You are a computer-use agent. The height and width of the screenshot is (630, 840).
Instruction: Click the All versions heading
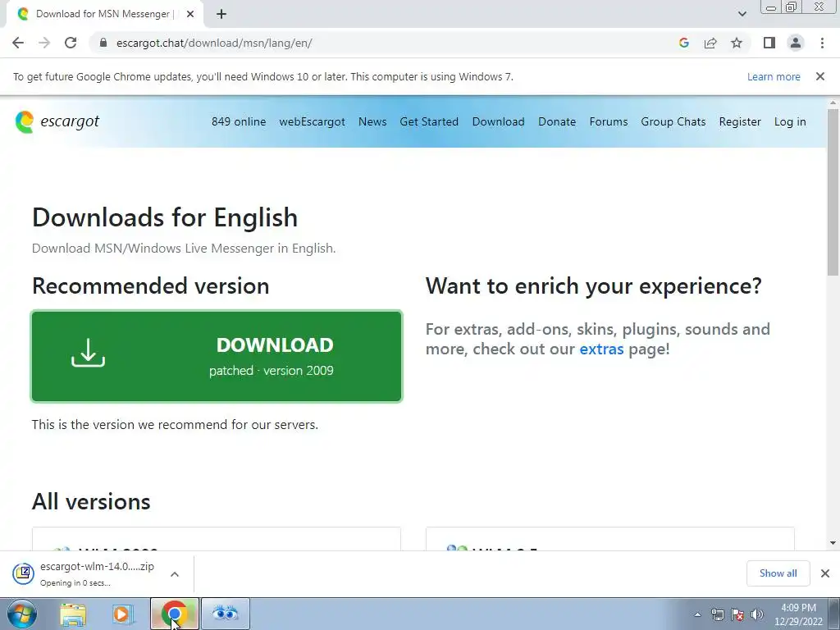click(x=91, y=502)
